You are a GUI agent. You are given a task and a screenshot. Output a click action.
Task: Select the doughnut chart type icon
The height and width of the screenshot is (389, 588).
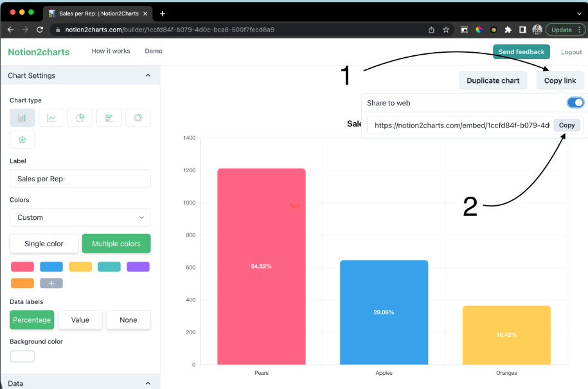click(x=138, y=118)
